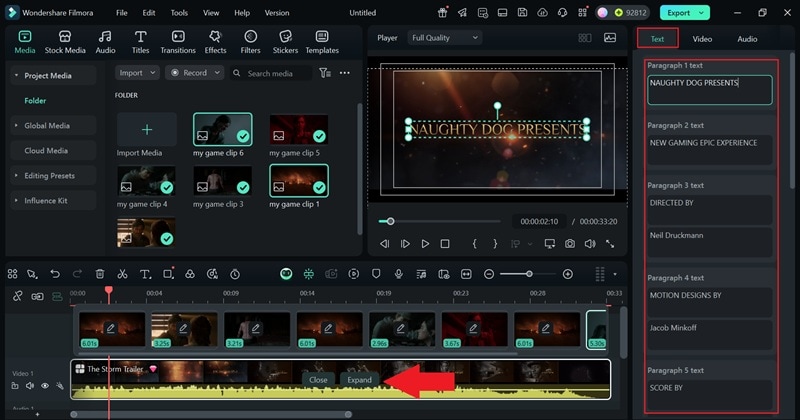Image resolution: width=800 pixels, height=420 pixels.
Task: Expand the Project Media tree
Action: [16, 76]
